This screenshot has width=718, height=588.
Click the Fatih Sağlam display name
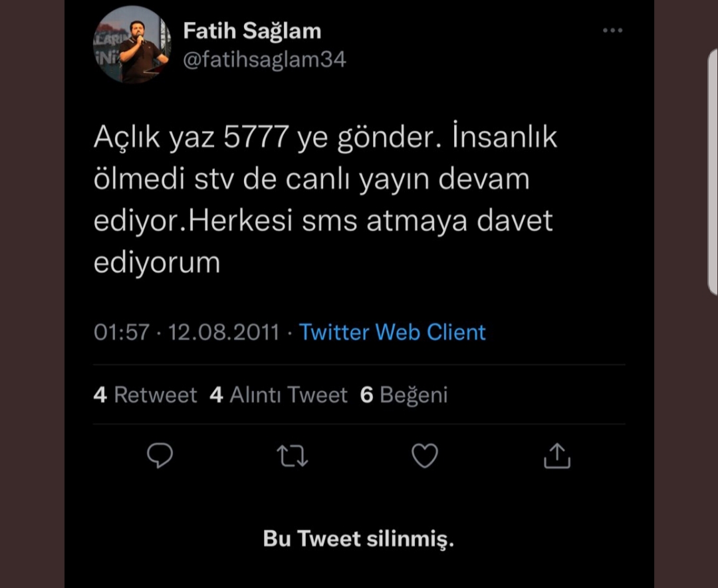coord(253,31)
